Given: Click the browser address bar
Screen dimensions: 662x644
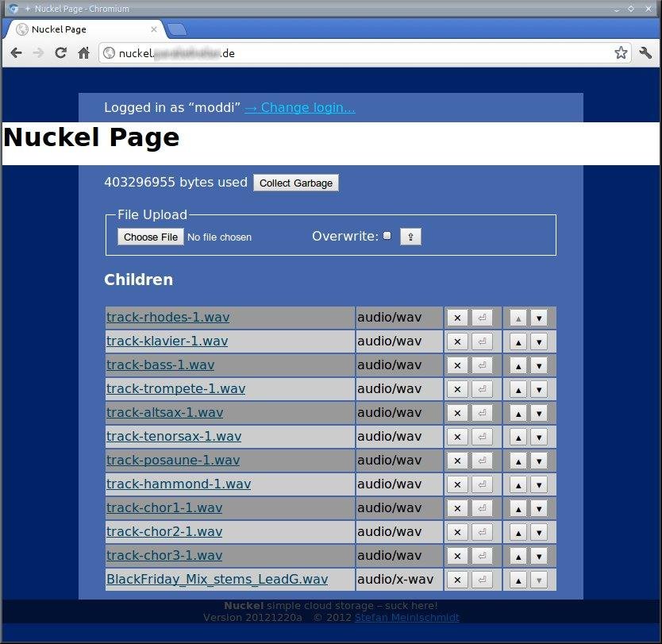Looking at the screenshot, I should (x=318, y=52).
